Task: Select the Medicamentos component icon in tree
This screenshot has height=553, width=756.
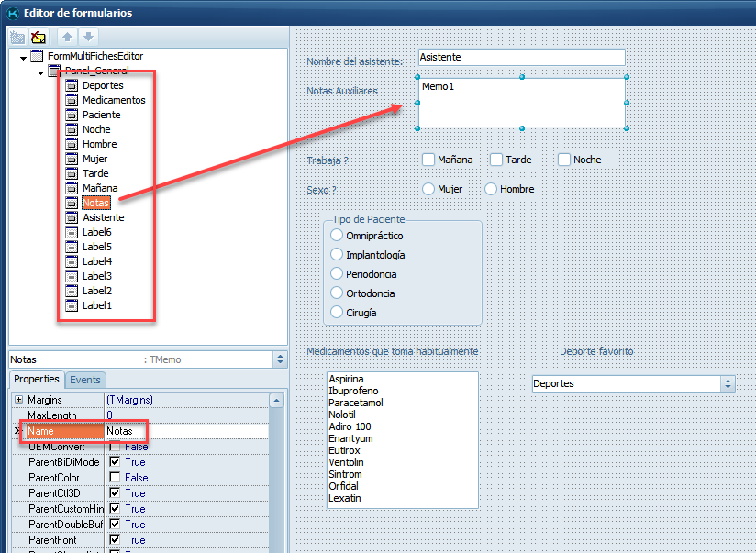Action: [x=72, y=100]
